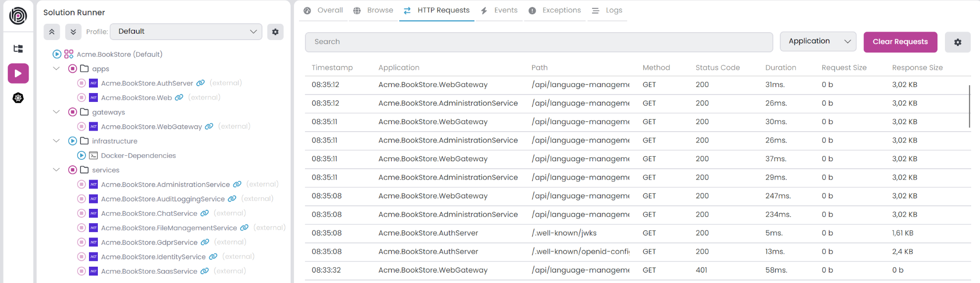Open the Kubernetes sidebar icon
Screen dimensions: 980x283
point(18,98)
